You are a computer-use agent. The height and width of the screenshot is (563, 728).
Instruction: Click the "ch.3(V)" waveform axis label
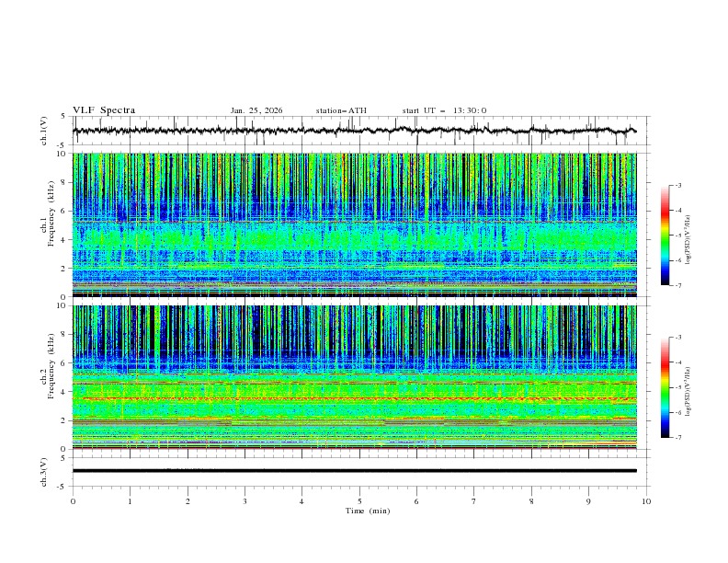44,472
